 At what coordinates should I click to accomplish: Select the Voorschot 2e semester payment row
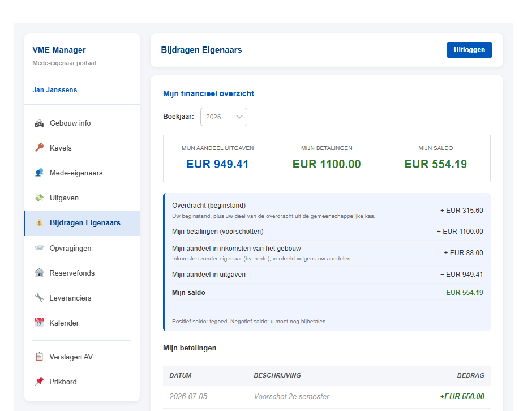point(327,396)
